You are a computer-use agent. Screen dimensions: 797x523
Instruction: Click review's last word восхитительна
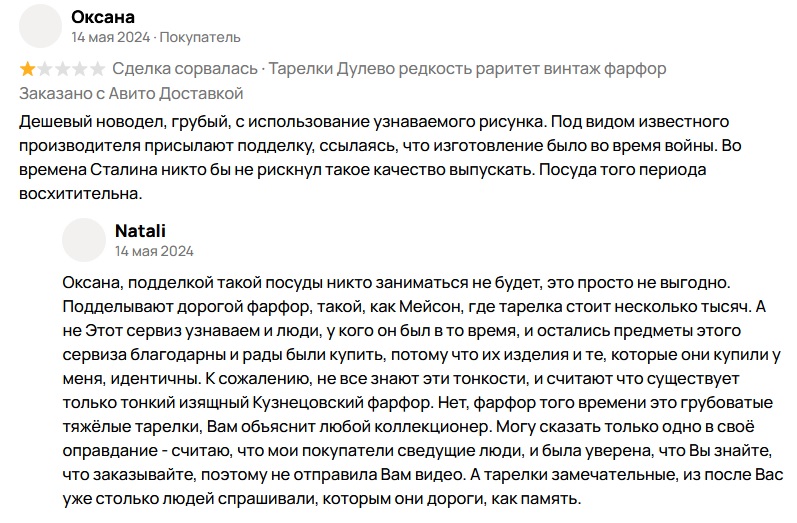point(80,194)
